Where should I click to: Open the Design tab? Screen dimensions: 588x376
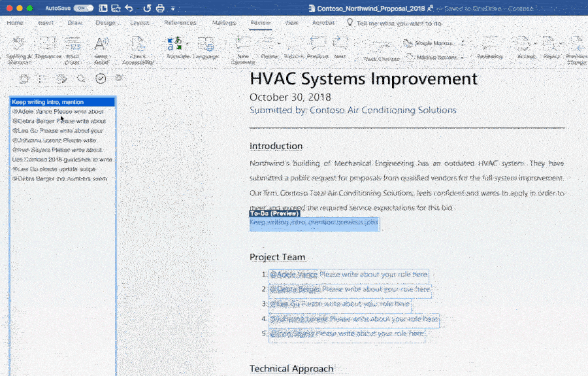[105, 23]
